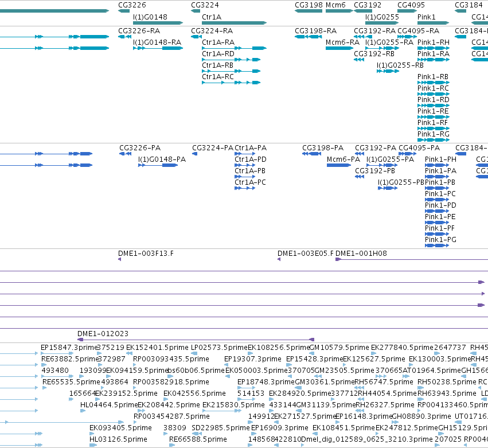Select the CG3192-RB transcript label
The height and width of the screenshot is (448, 488).
click(x=374, y=54)
